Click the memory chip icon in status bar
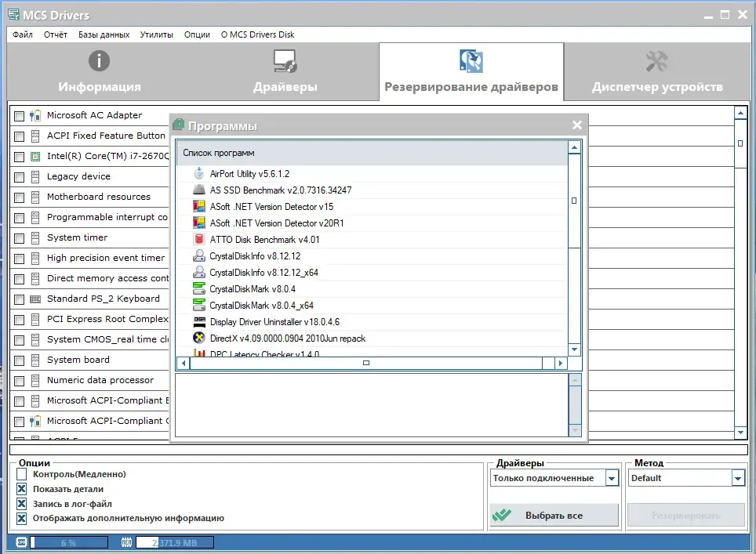The width and height of the screenshot is (756, 554). [x=126, y=542]
